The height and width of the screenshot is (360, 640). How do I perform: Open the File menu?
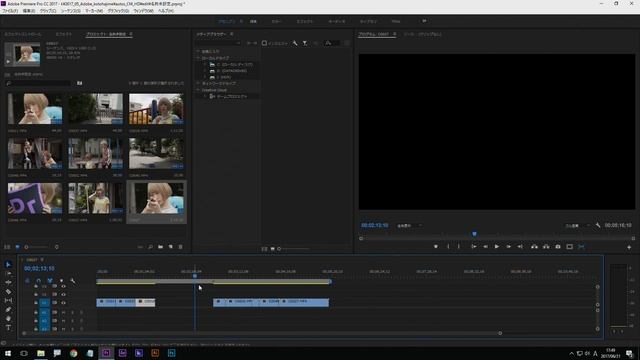tap(10, 11)
